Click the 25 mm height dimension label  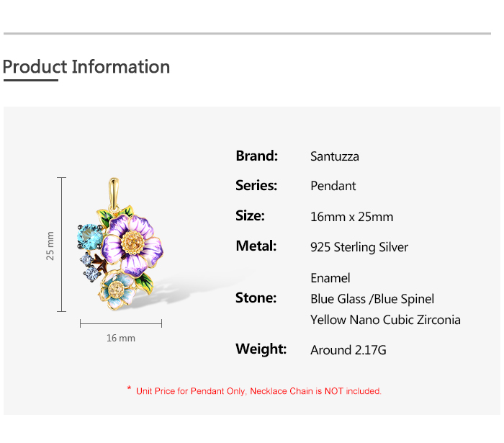[x=50, y=246]
